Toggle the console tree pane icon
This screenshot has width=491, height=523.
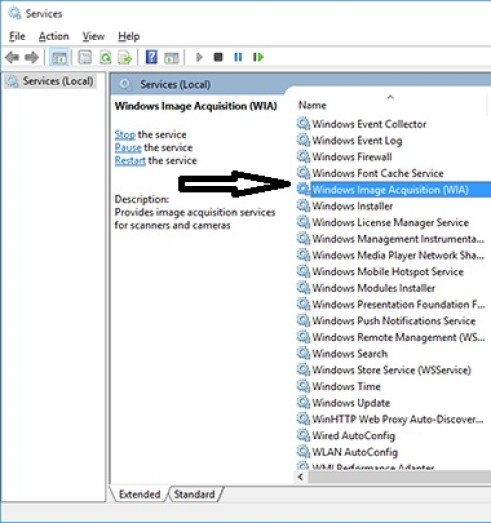(x=60, y=57)
